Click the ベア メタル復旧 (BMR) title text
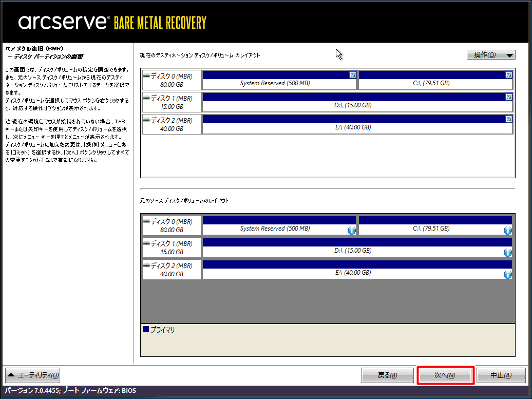The image size is (532, 399). point(34,48)
